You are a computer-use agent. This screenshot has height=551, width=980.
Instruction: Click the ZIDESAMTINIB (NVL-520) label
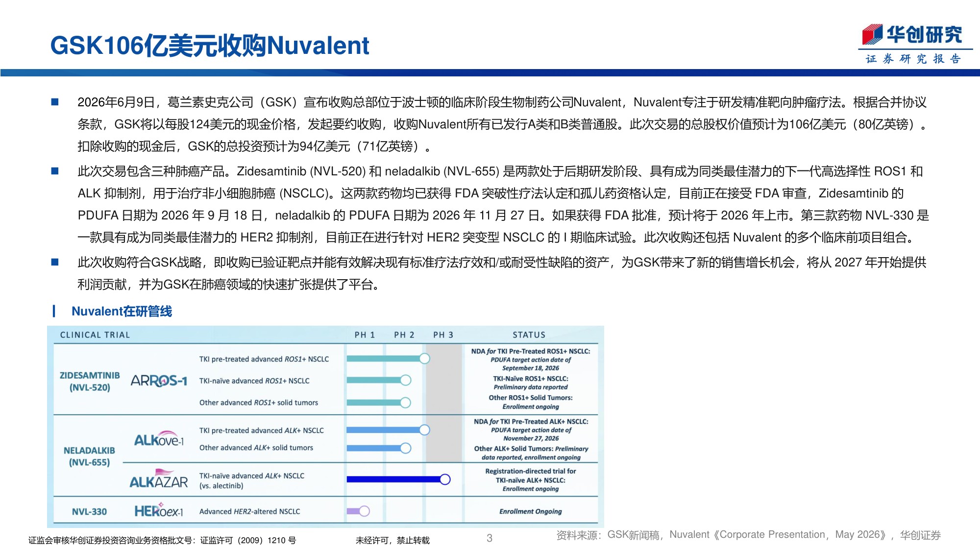90,382
